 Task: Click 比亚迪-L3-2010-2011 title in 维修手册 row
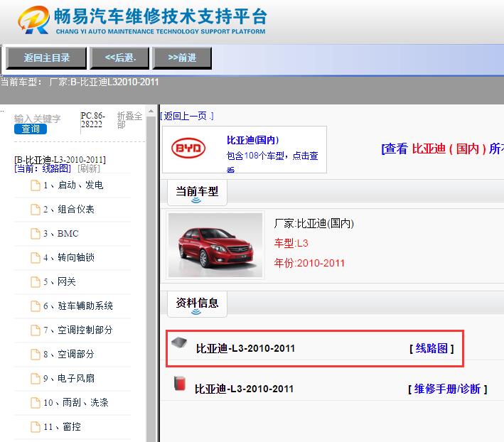click(x=244, y=389)
